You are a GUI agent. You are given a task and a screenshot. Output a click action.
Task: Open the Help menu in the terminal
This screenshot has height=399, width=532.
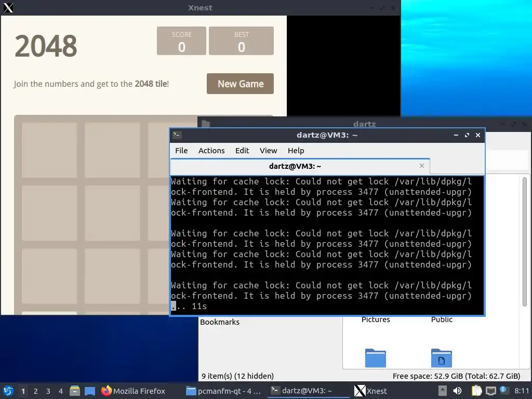[296, 150]
